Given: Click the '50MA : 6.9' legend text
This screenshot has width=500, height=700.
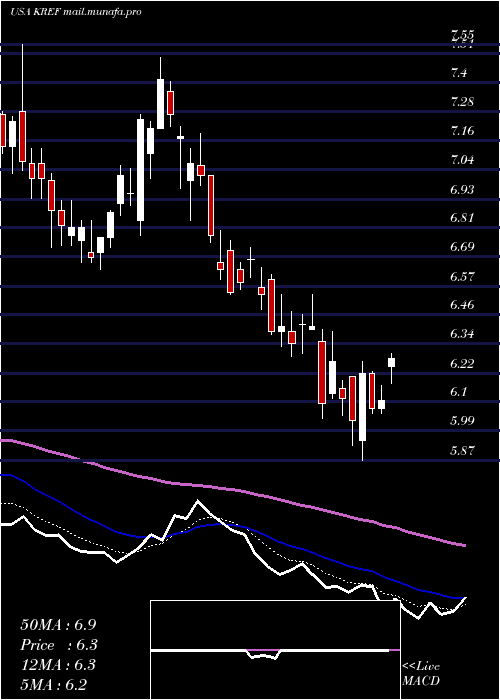Looking at the screenshot, I should point(58,625).
